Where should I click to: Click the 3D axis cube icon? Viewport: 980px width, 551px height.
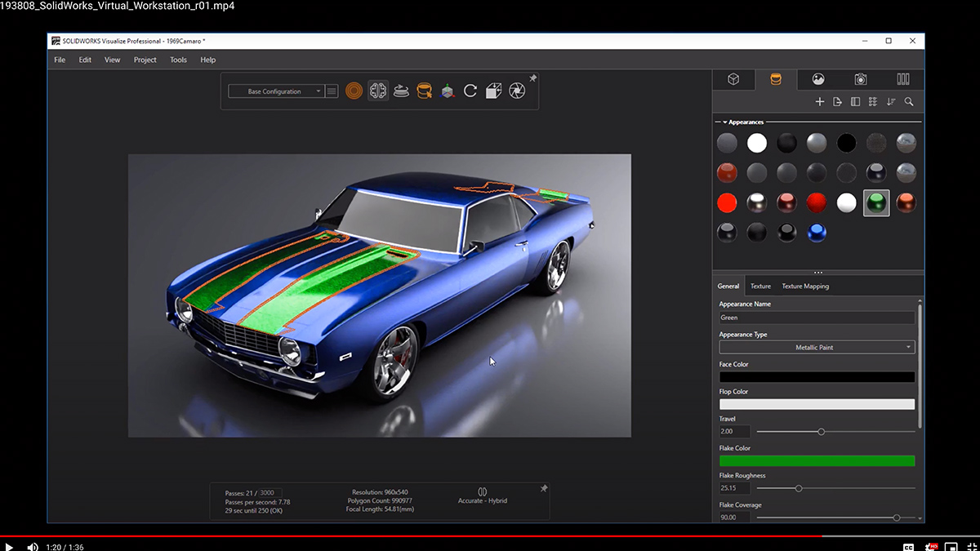coord(447,91)
